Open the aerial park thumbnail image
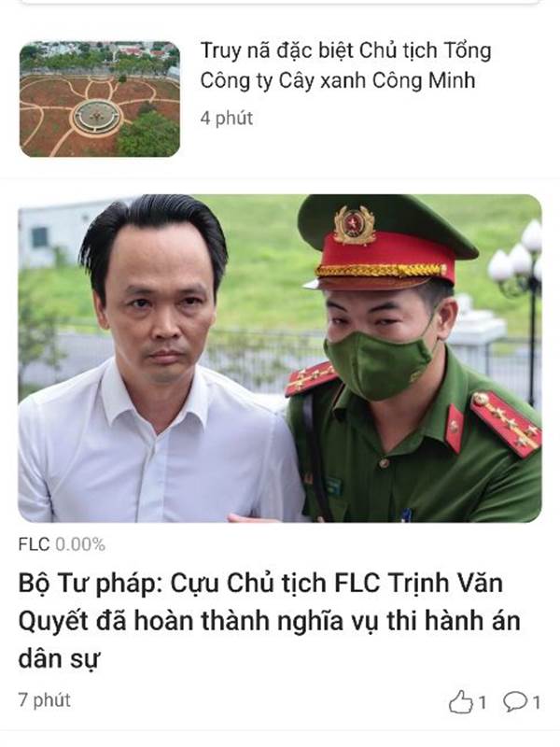 pyautogui.click(x=100, y=99)
